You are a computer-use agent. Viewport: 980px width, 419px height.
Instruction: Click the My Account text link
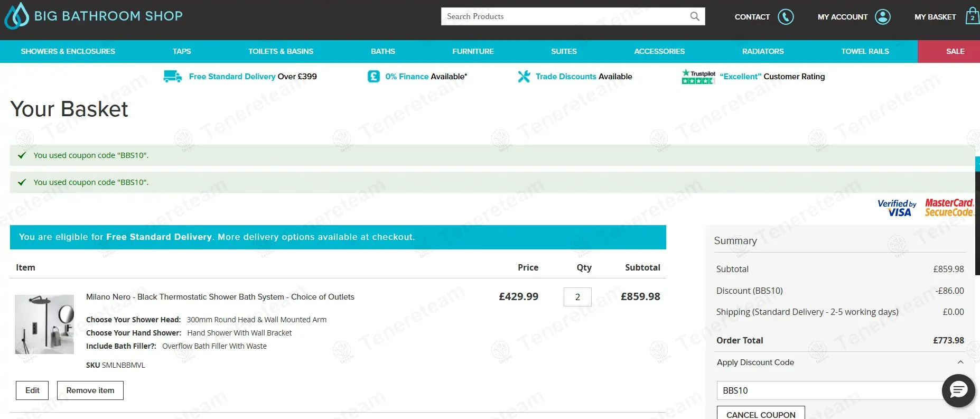tap(843, 17)
